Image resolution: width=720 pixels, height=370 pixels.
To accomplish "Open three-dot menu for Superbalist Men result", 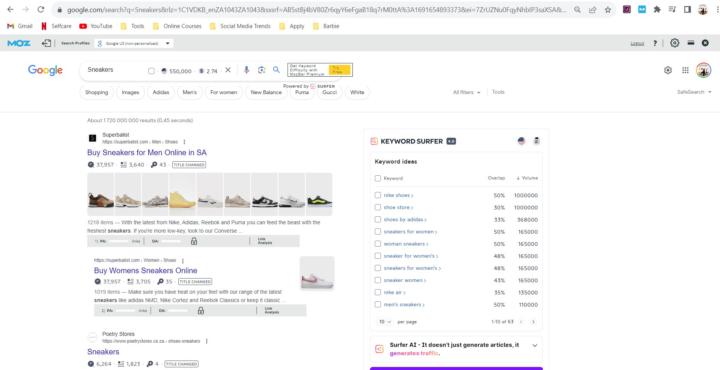I will [185, 142].
